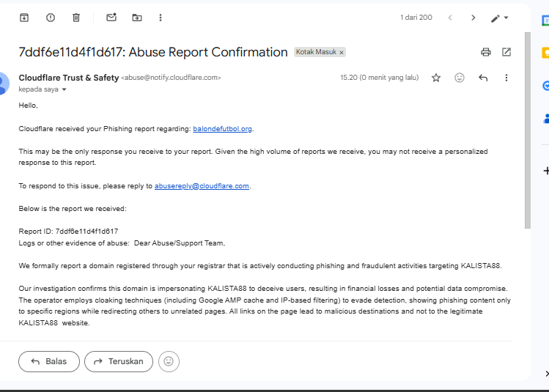Remove the Kotak Masuk label
549x392 pixels.
click(342, 53)
